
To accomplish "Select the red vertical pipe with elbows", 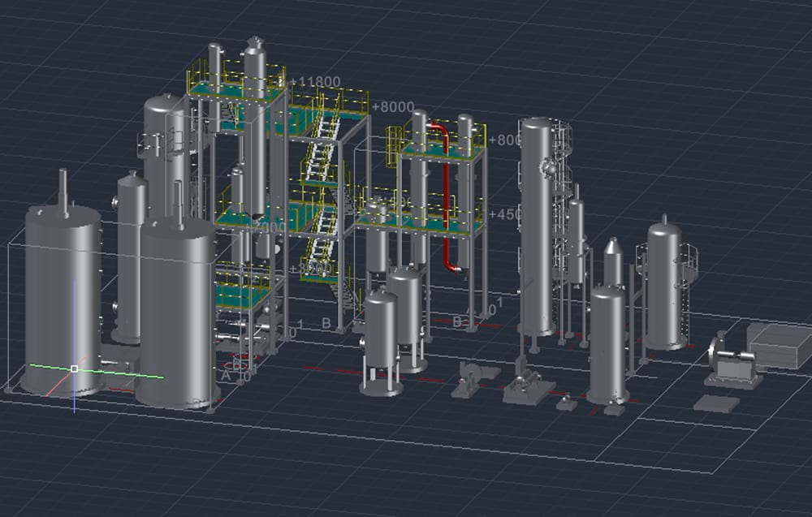I will 446,196.
